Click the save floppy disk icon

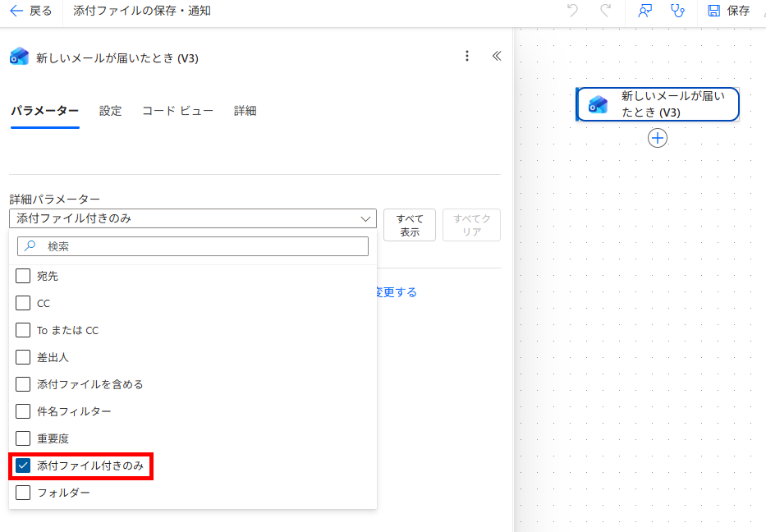[713, 11]
